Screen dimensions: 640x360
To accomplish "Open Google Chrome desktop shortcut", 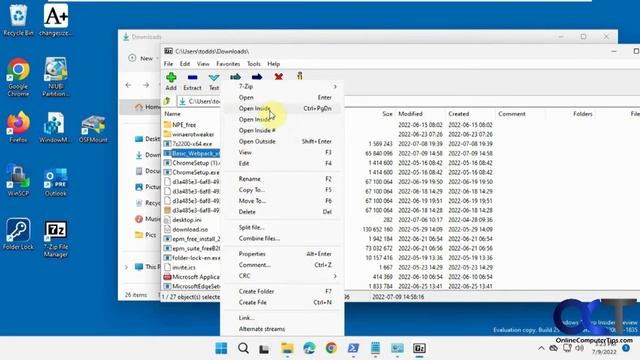I will pyautogui.click(x=18, y=77).
